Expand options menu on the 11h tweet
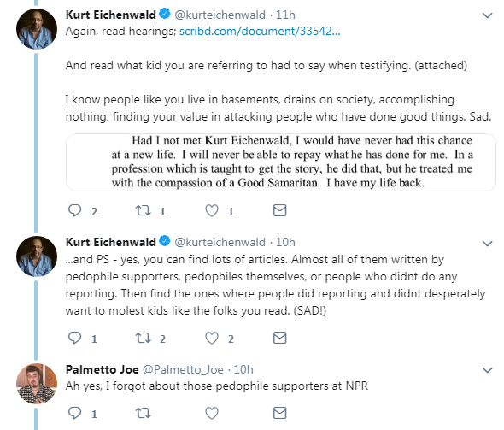This screenshot has width=504, height=430. (x=488, y=15)
